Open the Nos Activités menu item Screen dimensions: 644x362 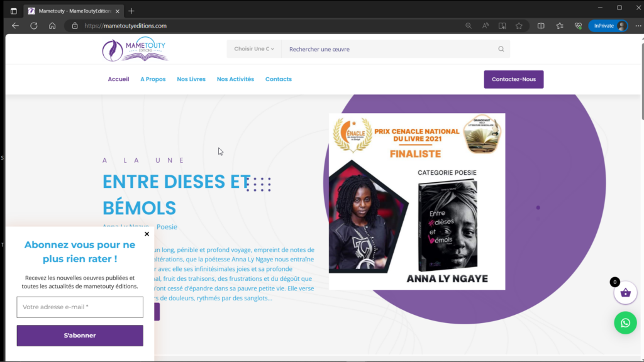pyautogui.click(x=235, y=79)
